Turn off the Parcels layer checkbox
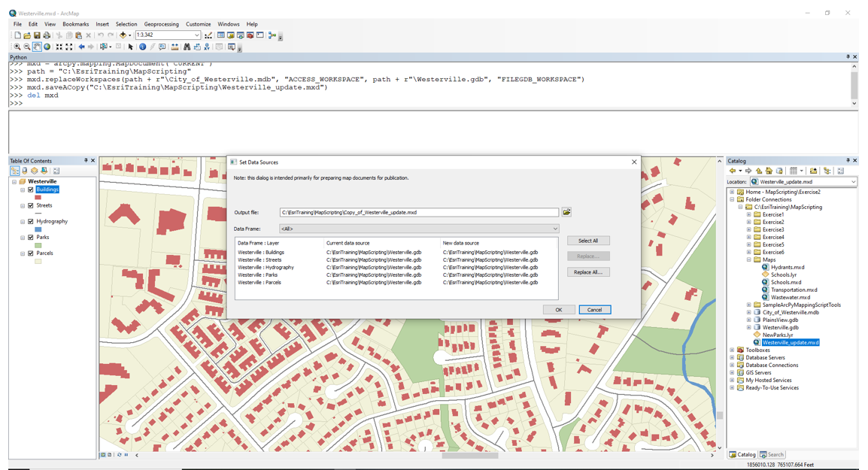The image size is (868, 470). click(x=31, y=253)
